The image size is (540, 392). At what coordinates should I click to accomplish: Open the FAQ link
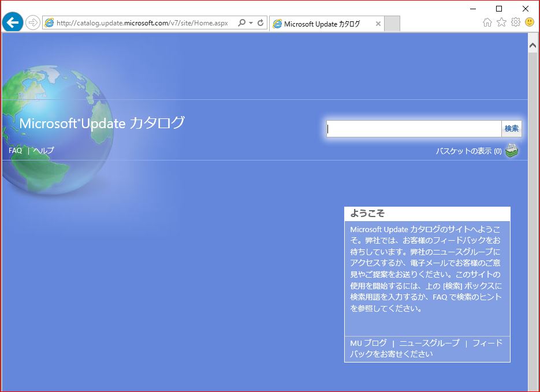click(15, 151)
